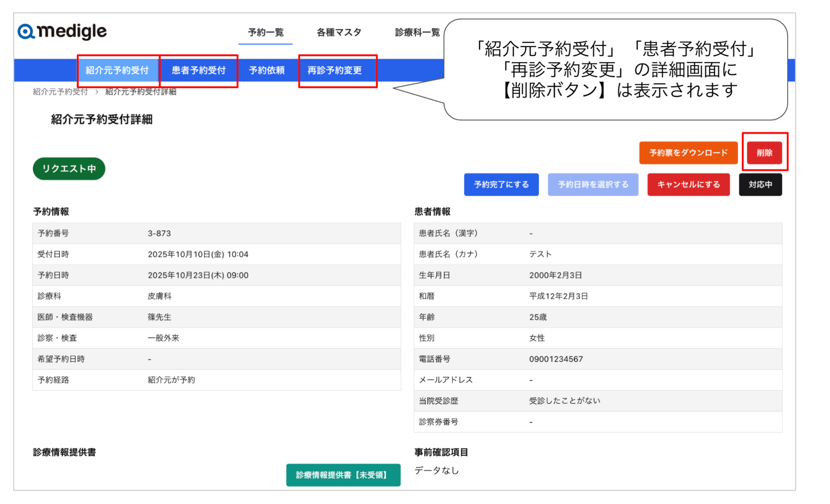Image resolution: width=830 pixels, height=504 pixels.
Task: Click 予約完了にする button
Action: pos(501,185)
